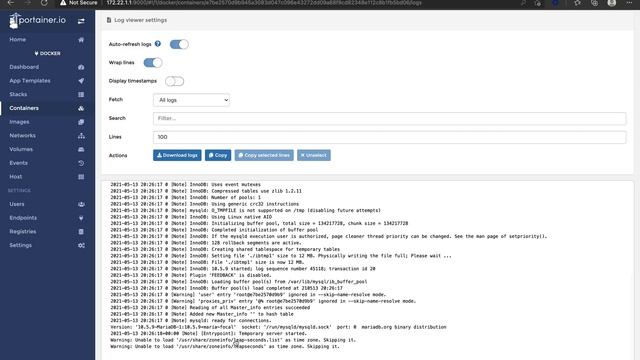Turn off the Wrap lines switch

(x=153, y=62)
